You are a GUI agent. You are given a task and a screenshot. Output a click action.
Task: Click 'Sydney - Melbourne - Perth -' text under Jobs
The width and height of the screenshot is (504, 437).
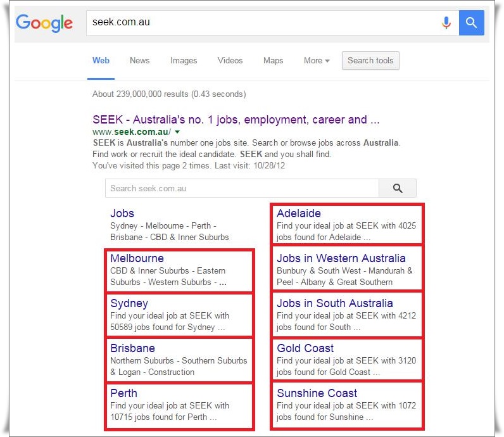(x=163, y=225)
